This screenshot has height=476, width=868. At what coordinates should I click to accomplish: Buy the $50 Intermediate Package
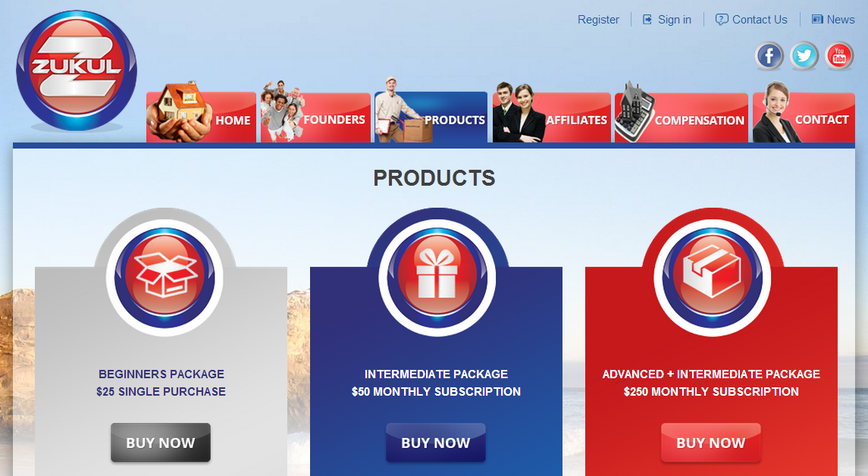[436, 442]
